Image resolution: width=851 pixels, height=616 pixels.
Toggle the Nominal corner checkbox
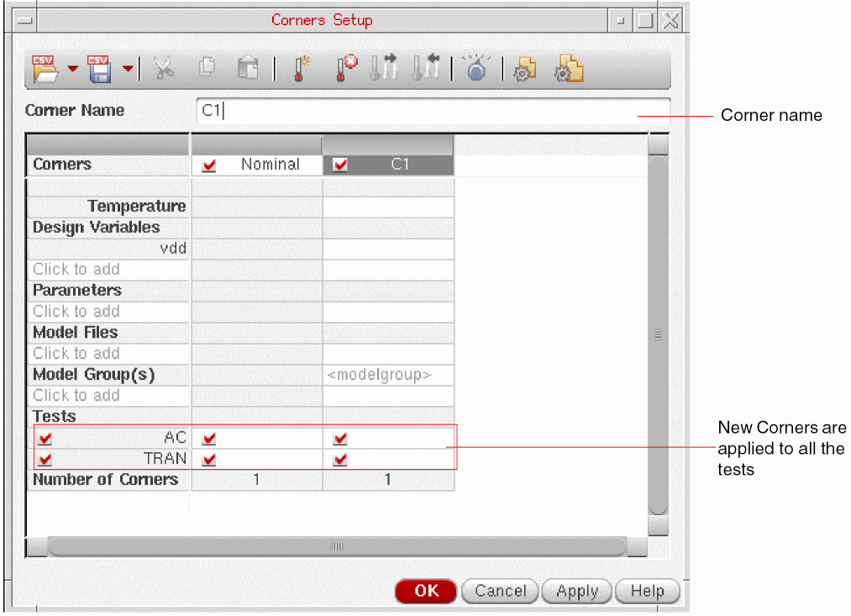pos(209,165)
